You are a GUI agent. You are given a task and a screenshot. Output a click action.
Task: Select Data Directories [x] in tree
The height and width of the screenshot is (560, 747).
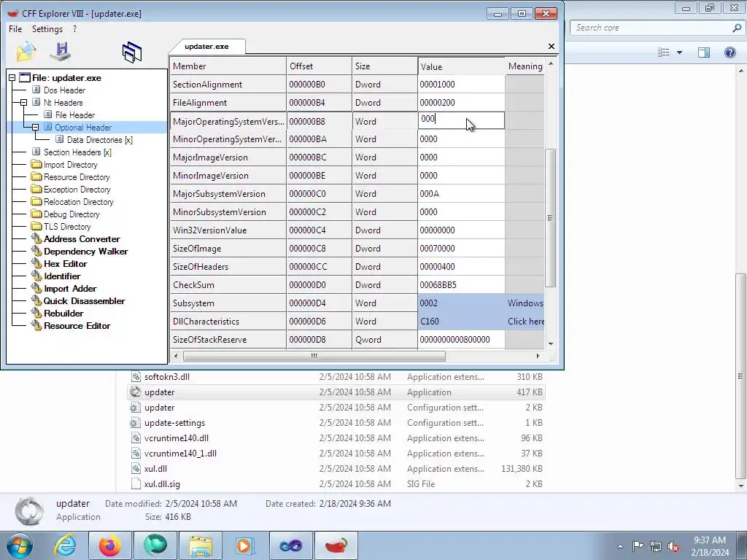(x=99, y=139)
